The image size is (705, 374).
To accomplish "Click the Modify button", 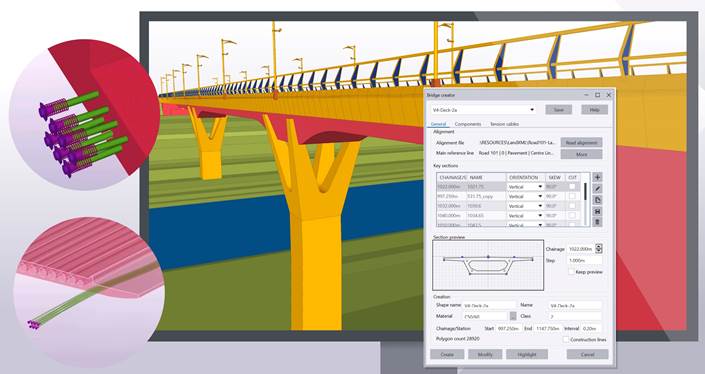I will [485, 354].
